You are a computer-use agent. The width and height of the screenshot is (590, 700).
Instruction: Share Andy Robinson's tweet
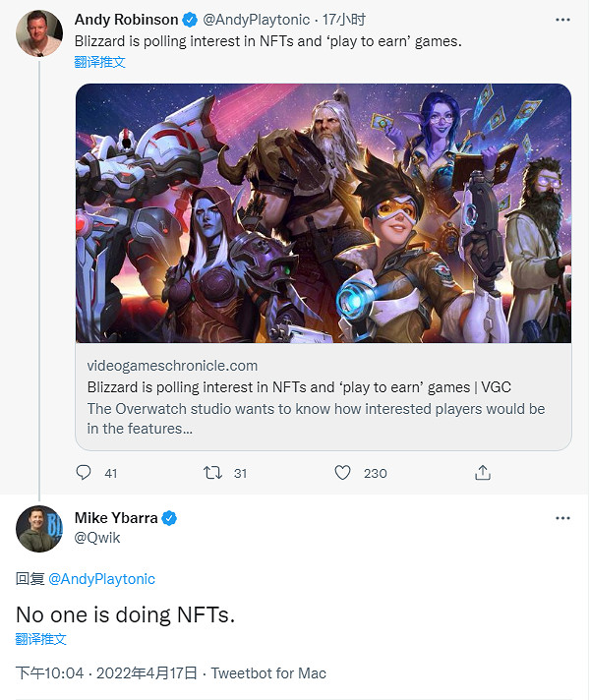483,473
